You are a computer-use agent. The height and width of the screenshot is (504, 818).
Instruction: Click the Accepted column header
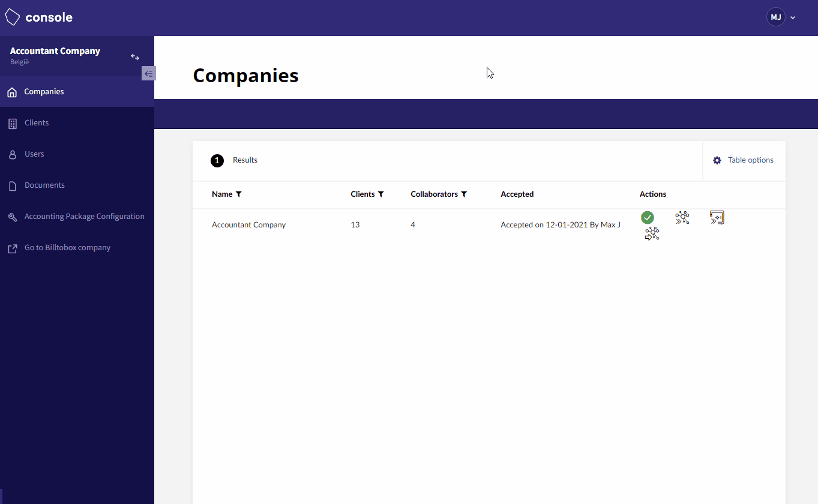(x=517, y=194)
